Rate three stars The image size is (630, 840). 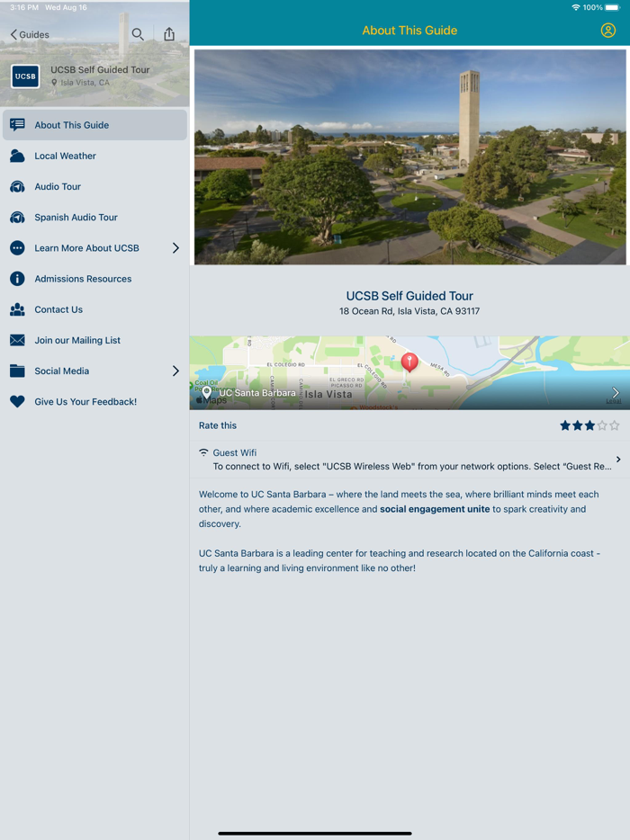589,425
